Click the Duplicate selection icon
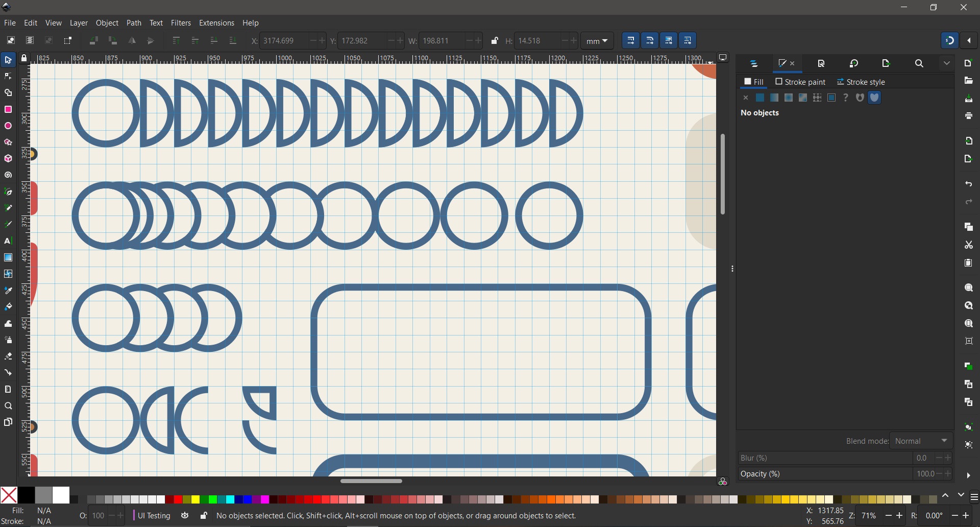The height and width of the screenshot is (527, 980). tap(969, 366)
